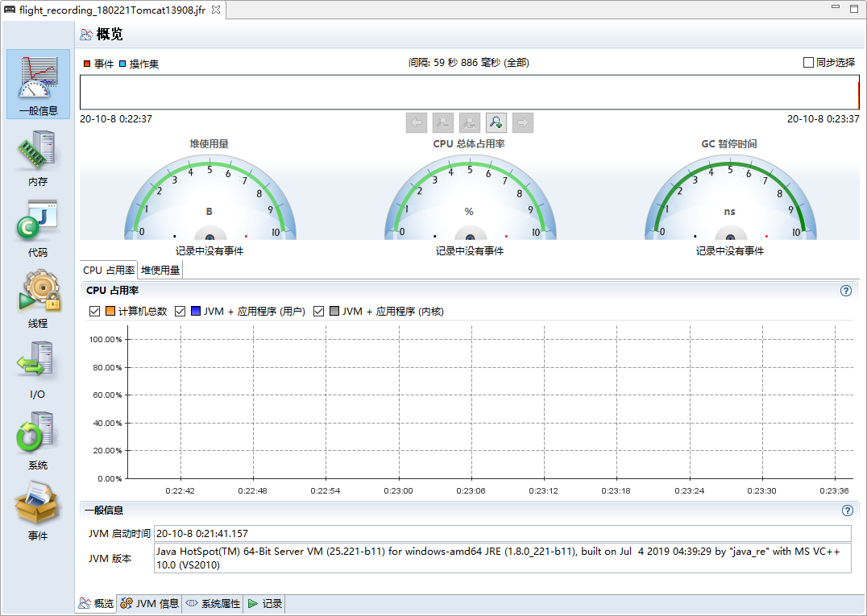Open the 内存 (Memory) sidebar group

(38, 159)
